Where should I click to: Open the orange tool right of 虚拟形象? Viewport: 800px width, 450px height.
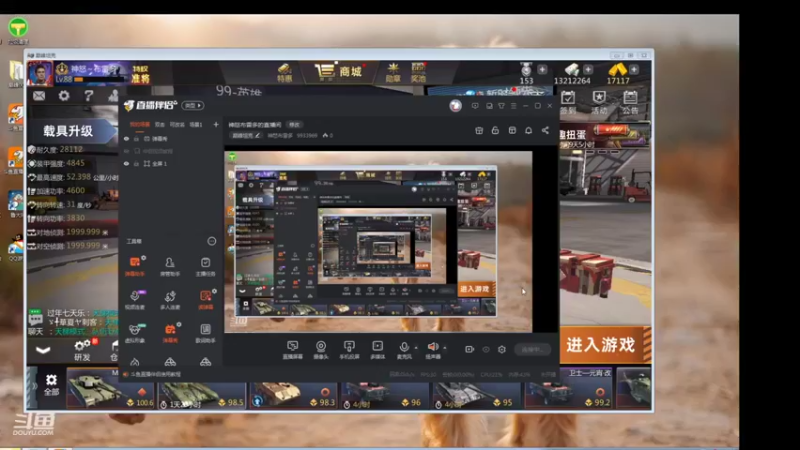click(170, 333)
